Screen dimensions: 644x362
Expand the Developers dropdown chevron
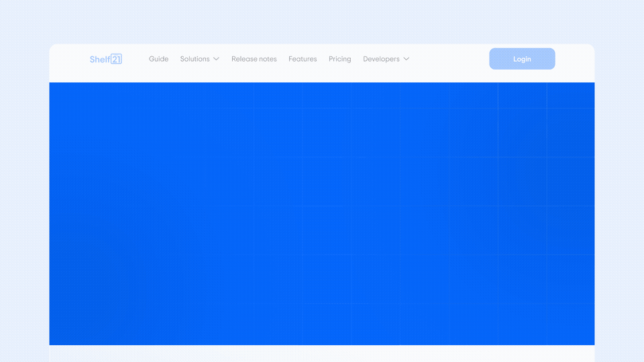point(407,59)
